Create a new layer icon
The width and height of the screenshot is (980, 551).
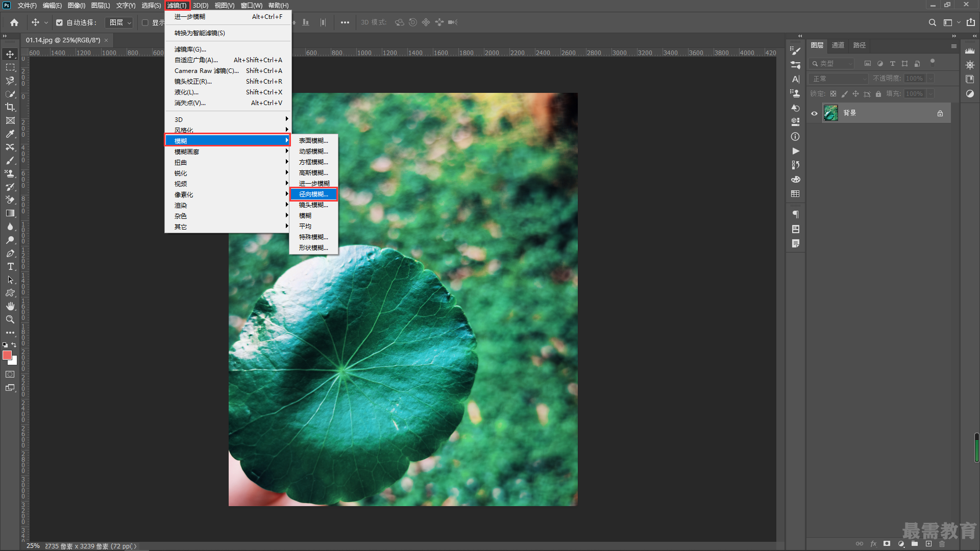(x=928, y=544)
